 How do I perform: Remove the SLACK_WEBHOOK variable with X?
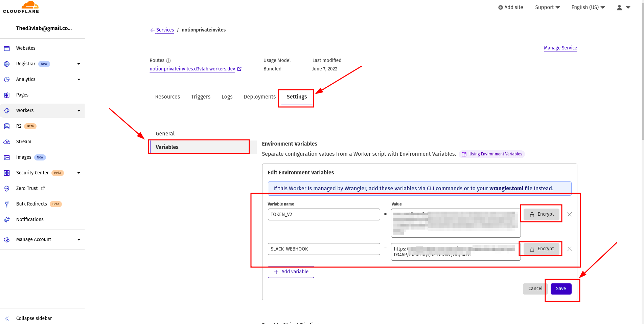(x=570, y=249)
